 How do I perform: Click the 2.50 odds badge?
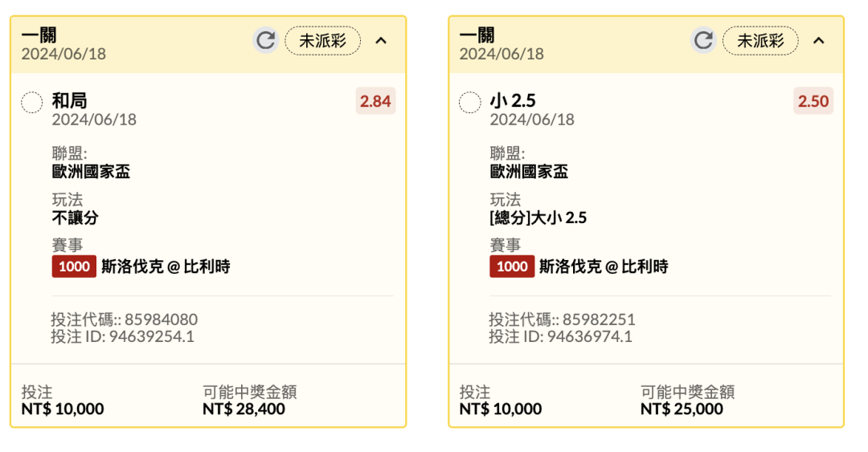tap(813, 101)
